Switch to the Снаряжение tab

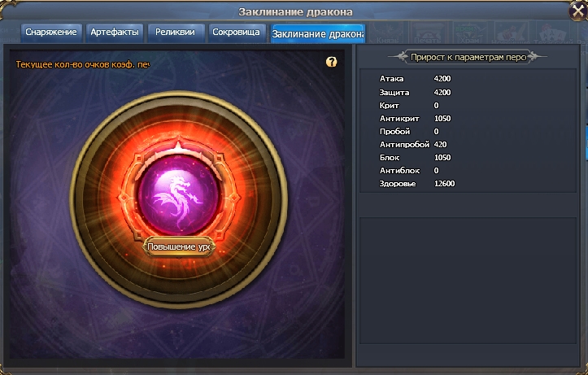pos(51,33)
